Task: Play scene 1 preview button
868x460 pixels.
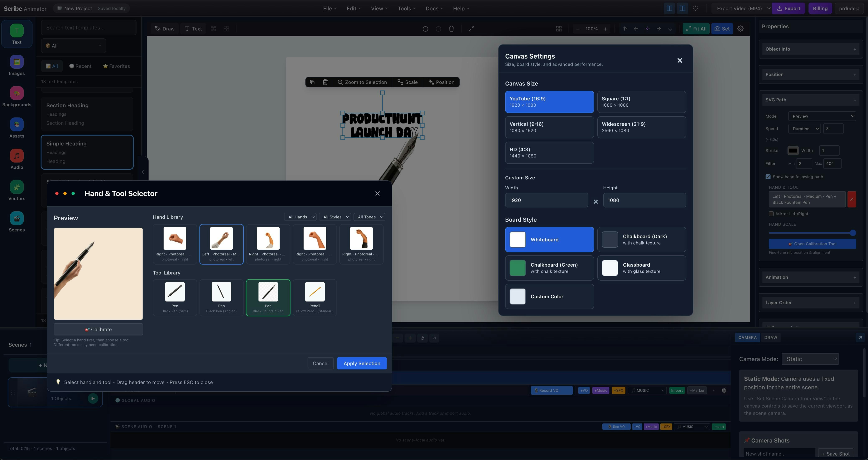Action: [93, 398]
